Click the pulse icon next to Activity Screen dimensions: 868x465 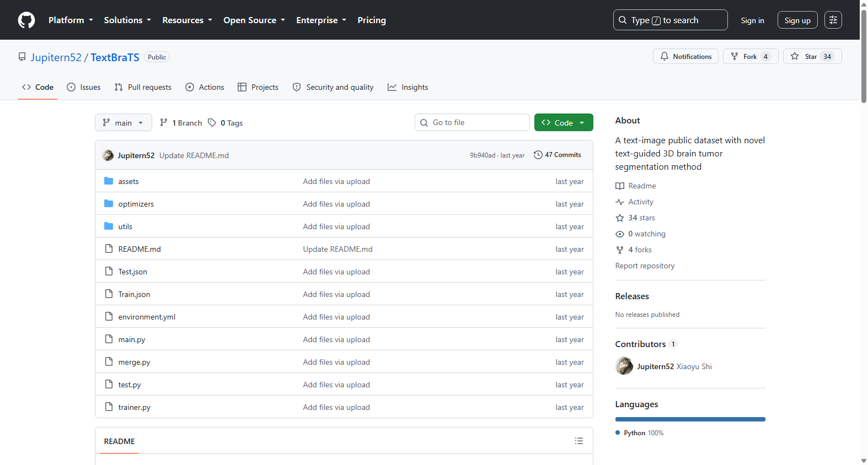[620, 202]
